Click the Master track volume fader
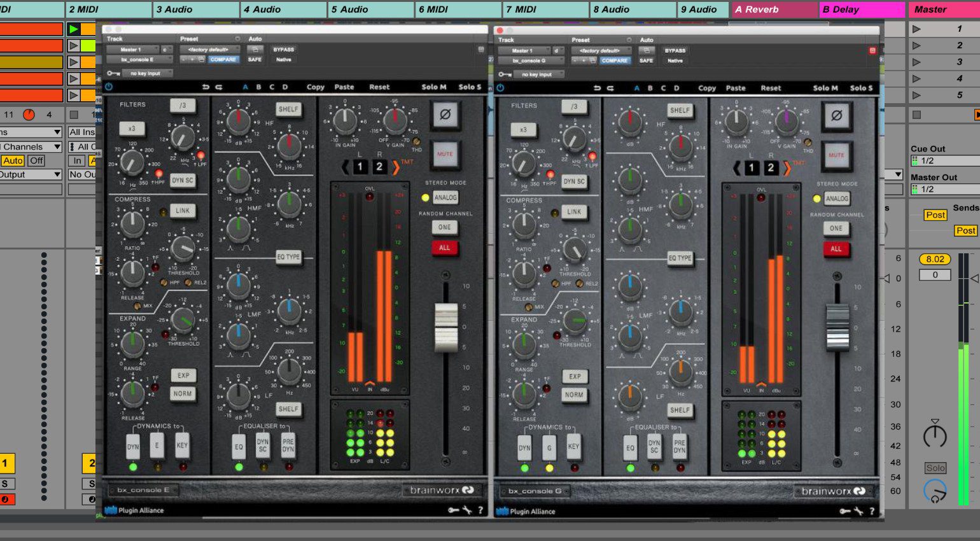The width and height of the screenshot is (980, 541). (975, 278)
